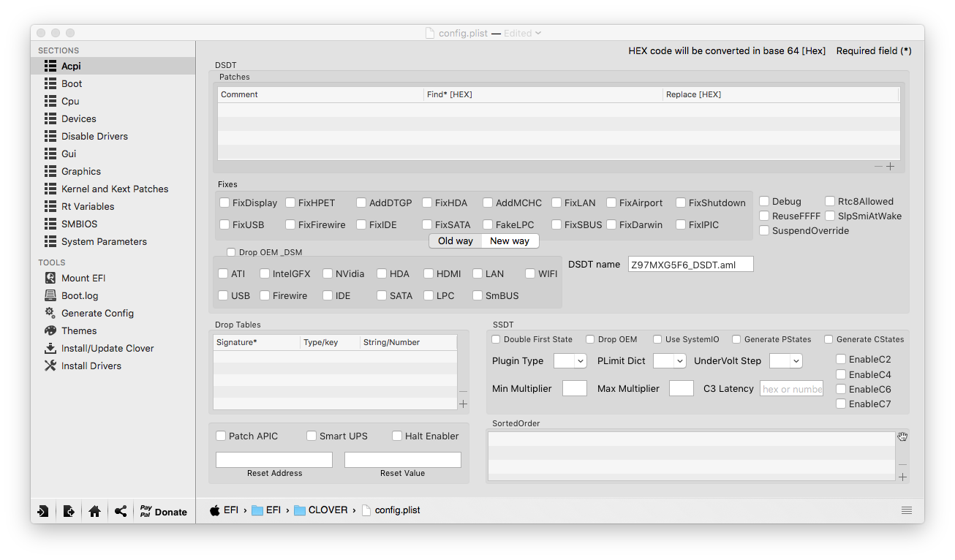Add a SortedOrder entry with plus icon
This screenshot has width=955, height=560.
click(902, 477)
